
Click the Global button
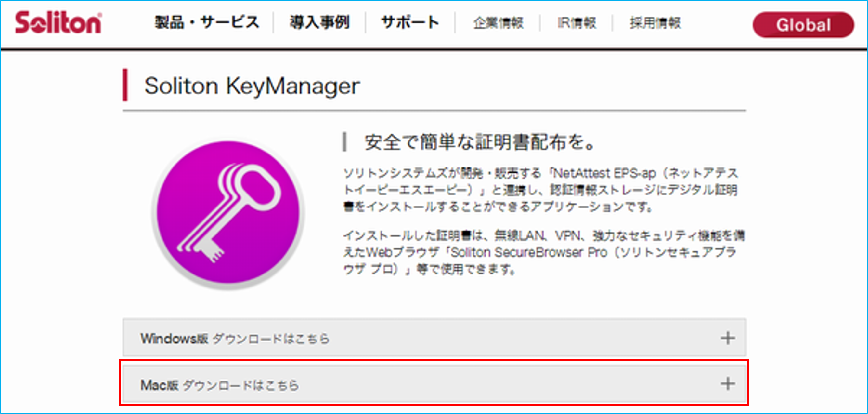pos(803,25)
